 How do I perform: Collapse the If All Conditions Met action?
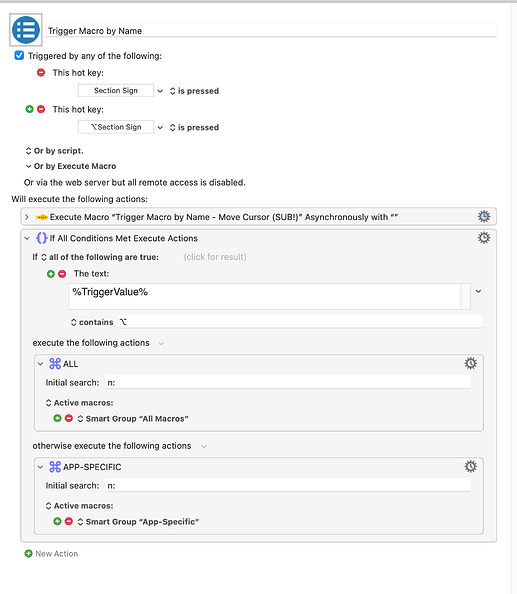[27, 238]
